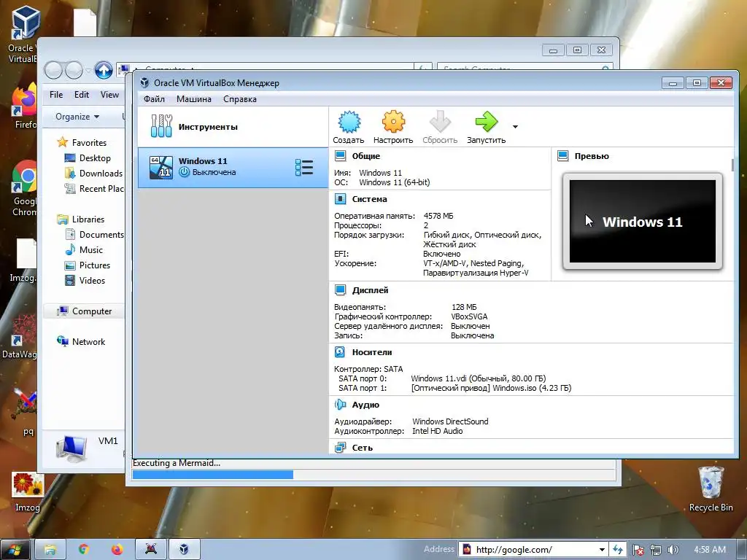Click the Дисплей section header link
Image resolution: width=747 pixels, height=560 pixels.
pos(370,290)
